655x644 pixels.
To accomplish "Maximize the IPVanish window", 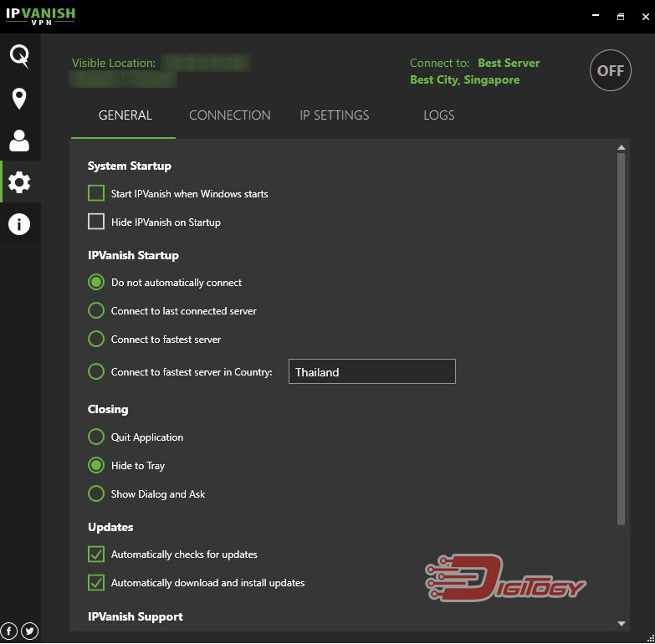I will 621,17.
